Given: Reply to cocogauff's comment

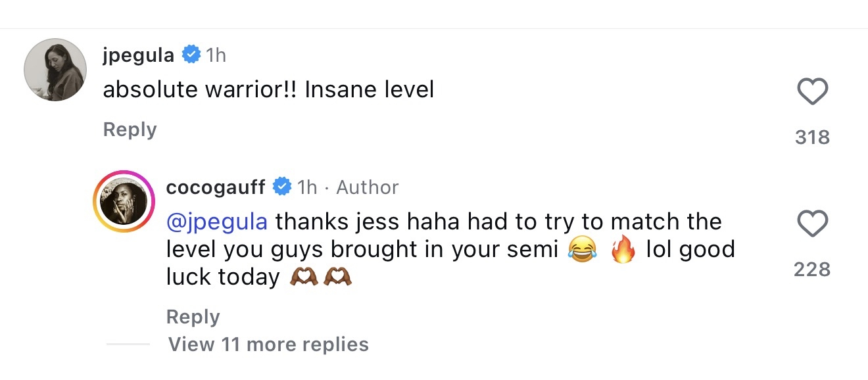Looking at the screenshot, I should point(193,316).
